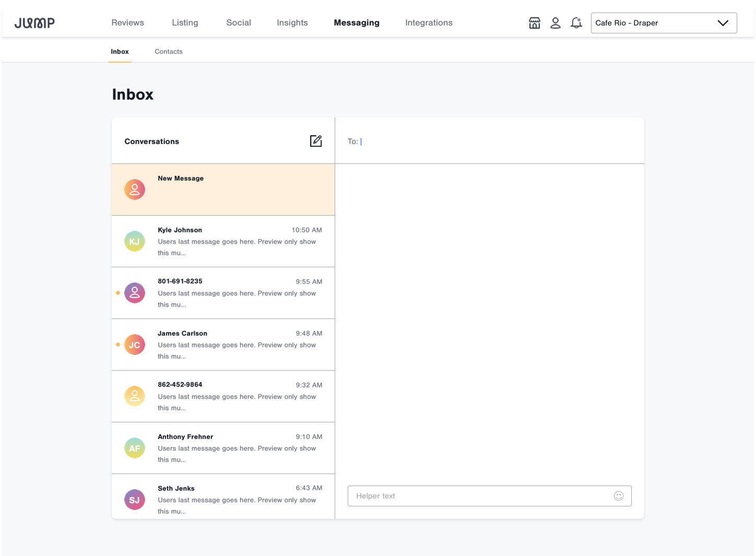Image resolution: width=756 pixels, height=556 pixels.
Task: Click the Jump logo
Action: (34, 23)
